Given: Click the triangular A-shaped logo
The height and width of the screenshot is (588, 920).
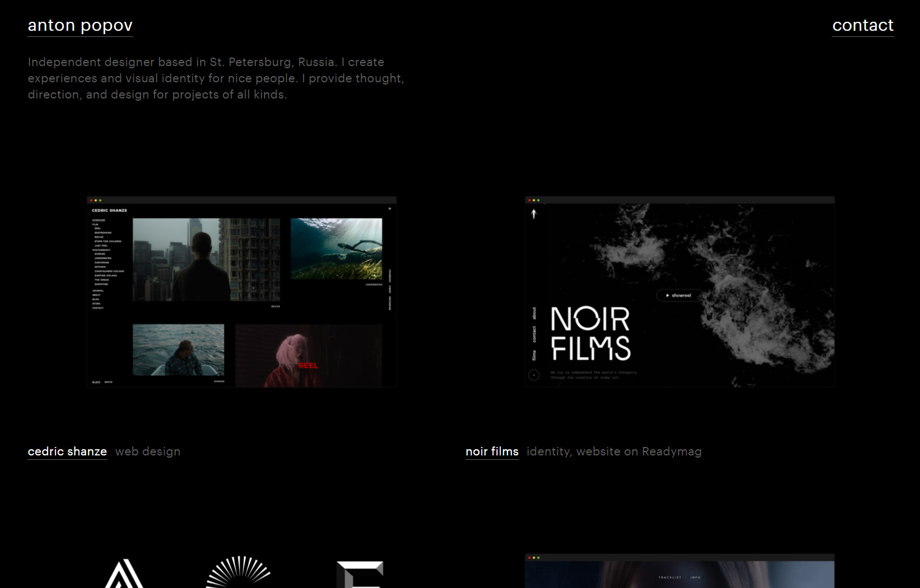Looking at the screenshot, I should pos(125,575).
